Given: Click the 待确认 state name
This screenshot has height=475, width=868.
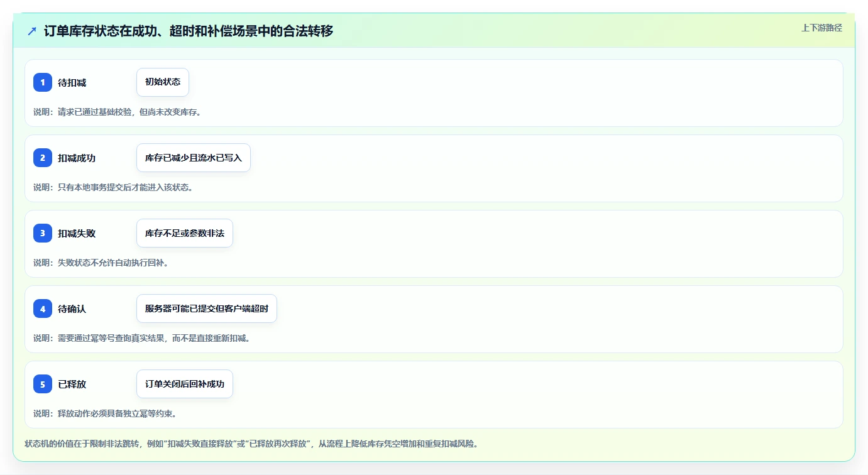Looking at the screenshot, I should click(x=72, y=308).
